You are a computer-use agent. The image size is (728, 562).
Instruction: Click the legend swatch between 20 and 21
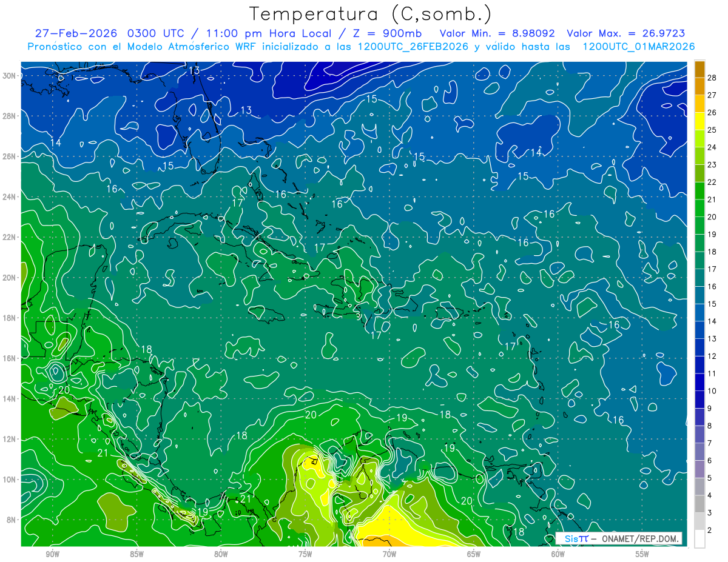[x=699, y=208]
